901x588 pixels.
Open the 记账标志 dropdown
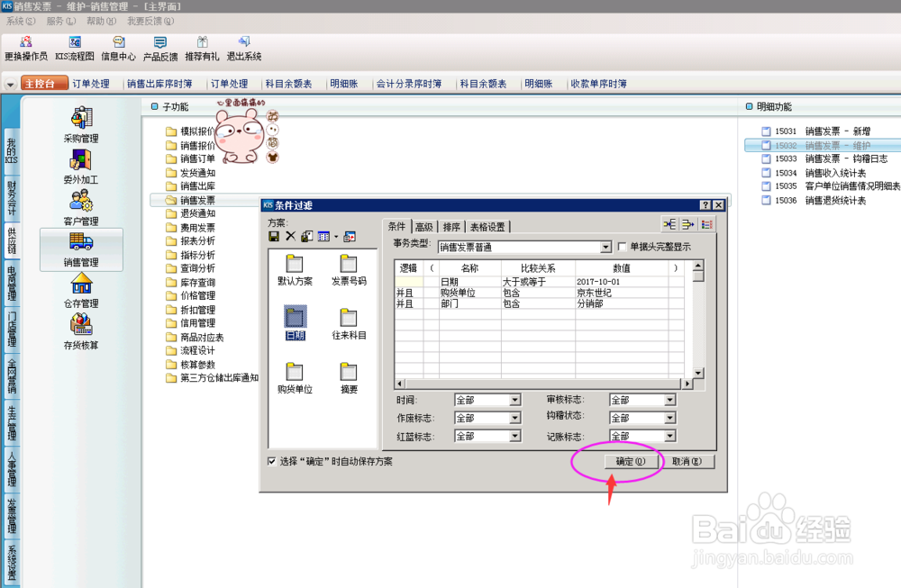coord(670,437)
